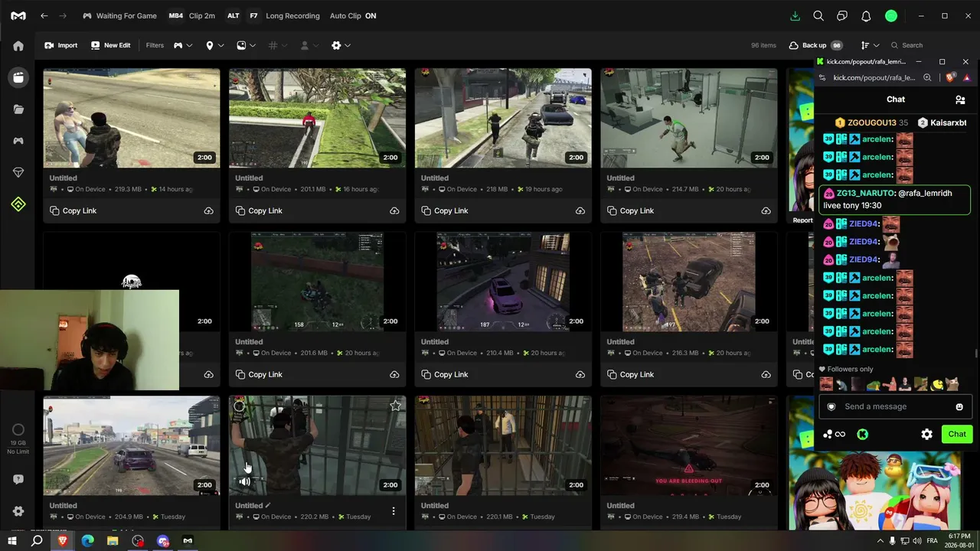Mute the hovered clip preview volume
The image size is (980, 551).
click(244, 481)
